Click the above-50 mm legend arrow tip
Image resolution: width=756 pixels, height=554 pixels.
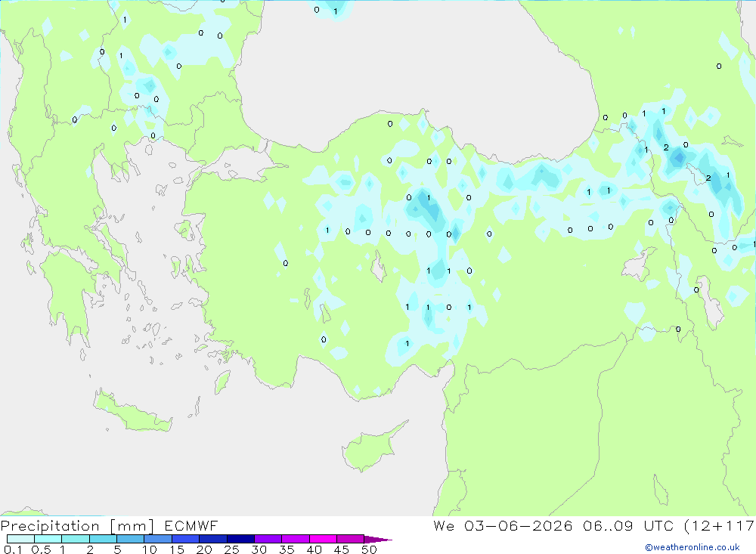(x=379, y=540)
